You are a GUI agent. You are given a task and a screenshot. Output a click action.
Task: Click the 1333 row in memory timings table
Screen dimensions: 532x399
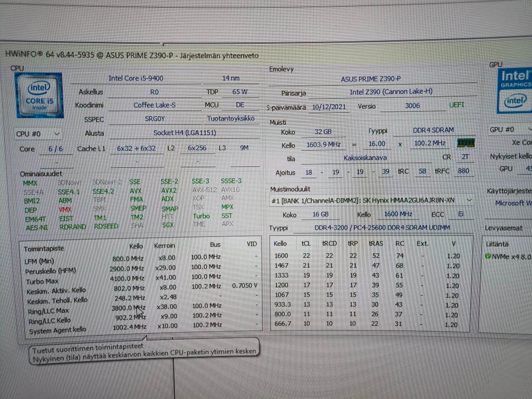(366, 275)
